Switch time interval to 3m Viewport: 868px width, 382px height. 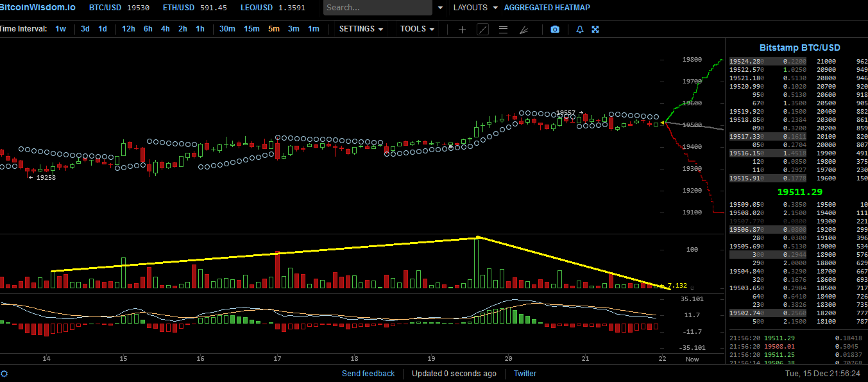293,29
